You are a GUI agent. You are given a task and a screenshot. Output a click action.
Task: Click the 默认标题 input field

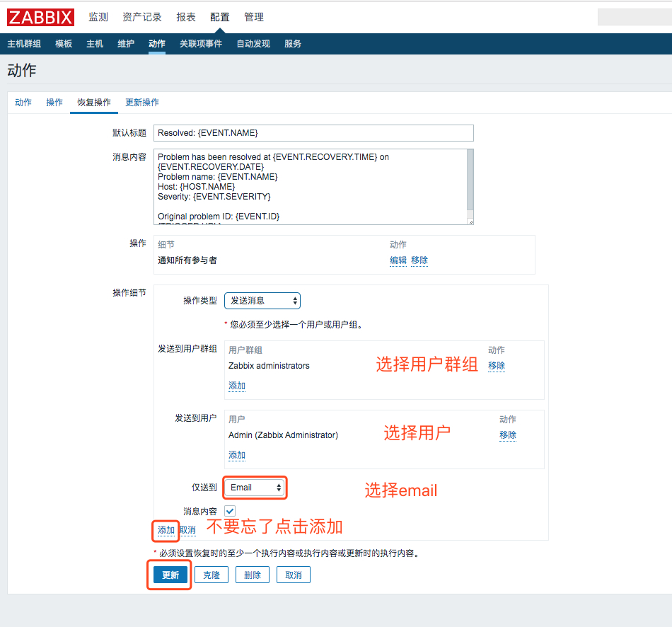tap(313, 133)
